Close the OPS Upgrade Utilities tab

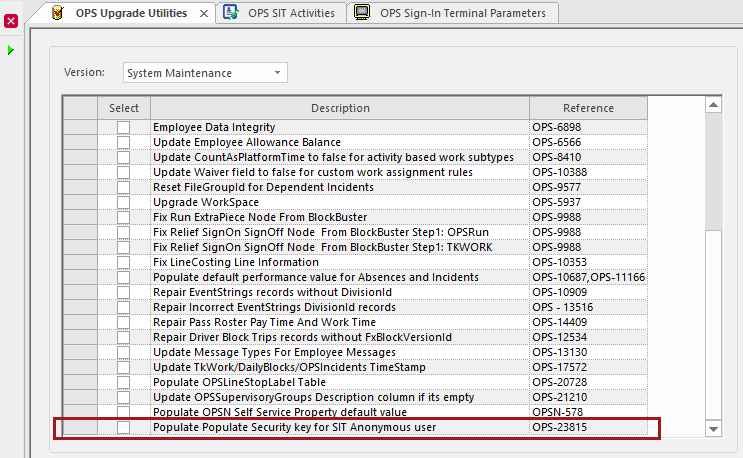point(204,14)
